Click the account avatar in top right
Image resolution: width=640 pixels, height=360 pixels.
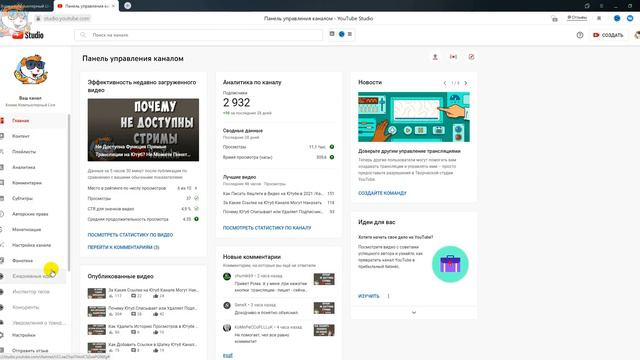637,35
